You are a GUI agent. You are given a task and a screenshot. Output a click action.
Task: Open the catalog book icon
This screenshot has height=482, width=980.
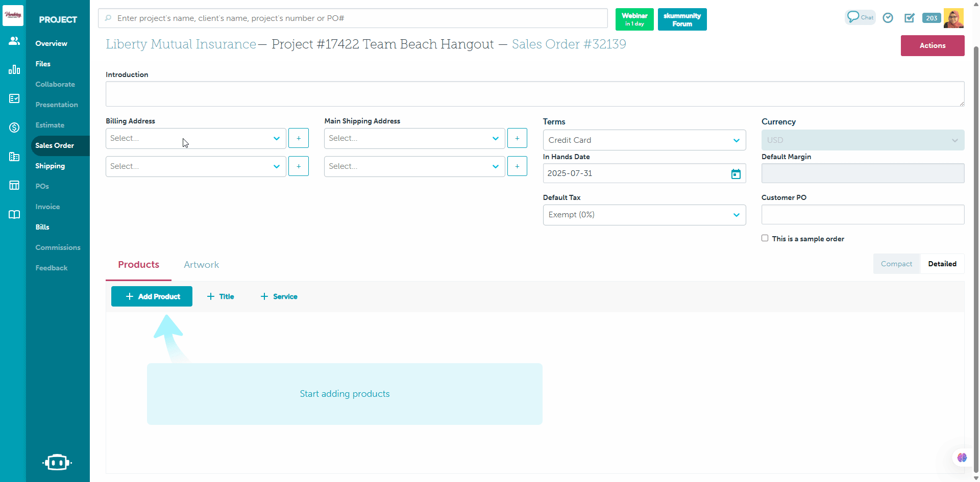[14, 214]
